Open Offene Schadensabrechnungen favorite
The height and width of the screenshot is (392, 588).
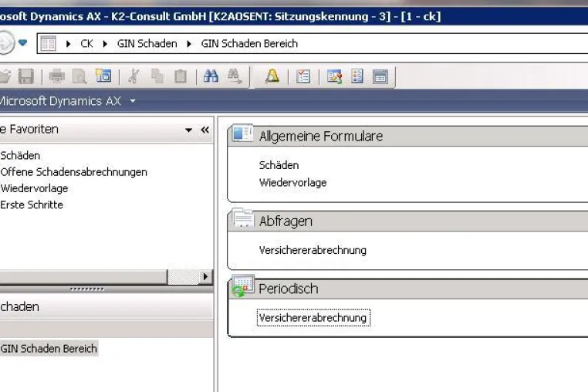coord(73,172)
